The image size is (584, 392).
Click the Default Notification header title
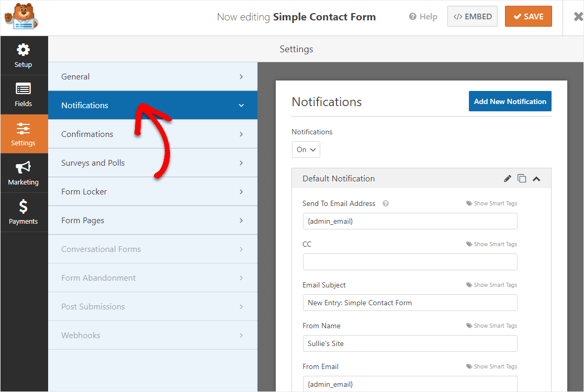coord(339,179)
